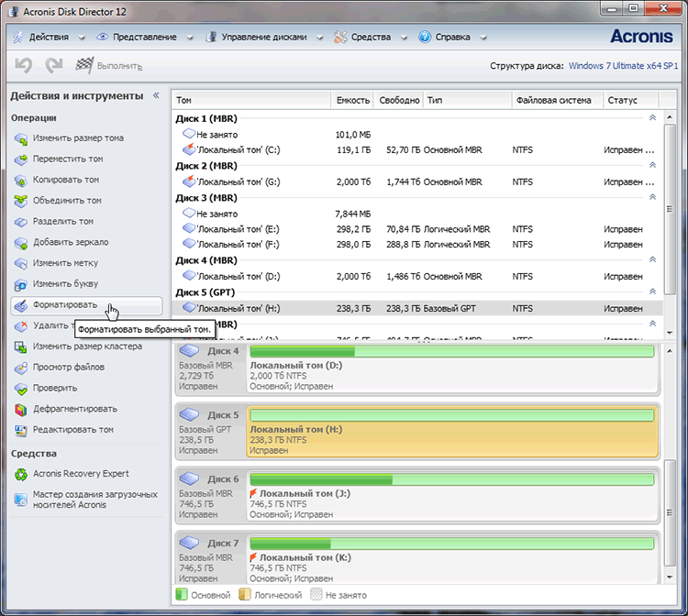
Task: Open the Действия menu dropdown arrow
Action: click(x=81, y=38)
